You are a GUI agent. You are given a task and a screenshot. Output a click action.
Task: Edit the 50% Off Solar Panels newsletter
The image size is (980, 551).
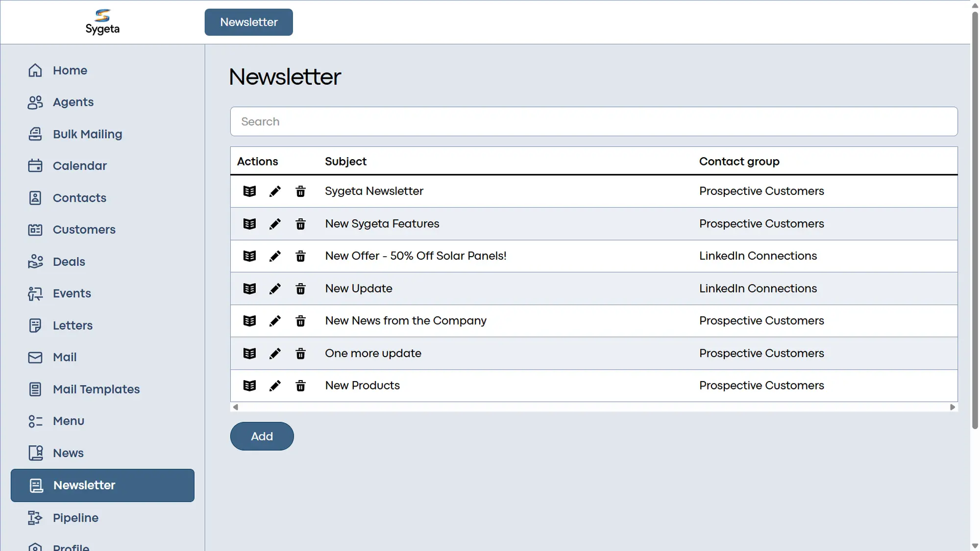click(x=275, y=256)
